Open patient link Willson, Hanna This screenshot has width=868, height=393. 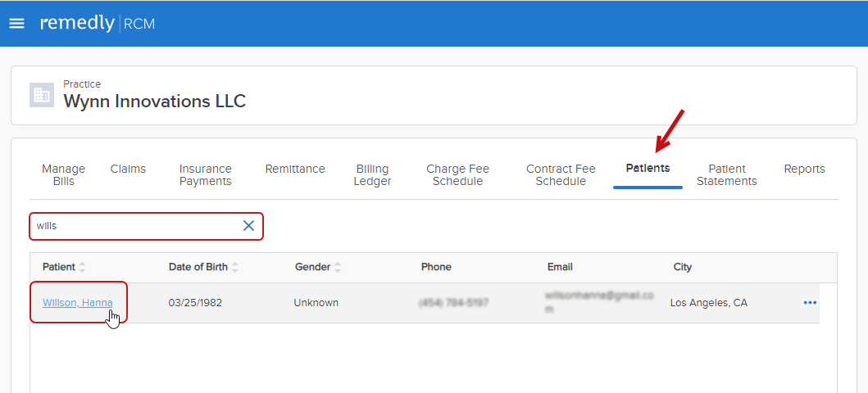77,303
